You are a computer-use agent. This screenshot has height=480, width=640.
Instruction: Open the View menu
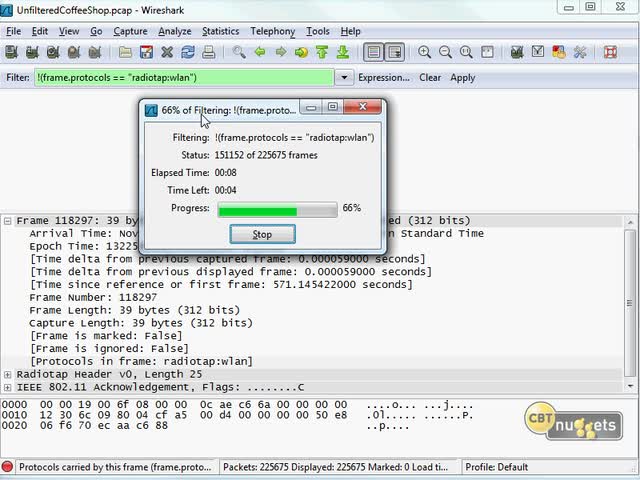[69, 31]
